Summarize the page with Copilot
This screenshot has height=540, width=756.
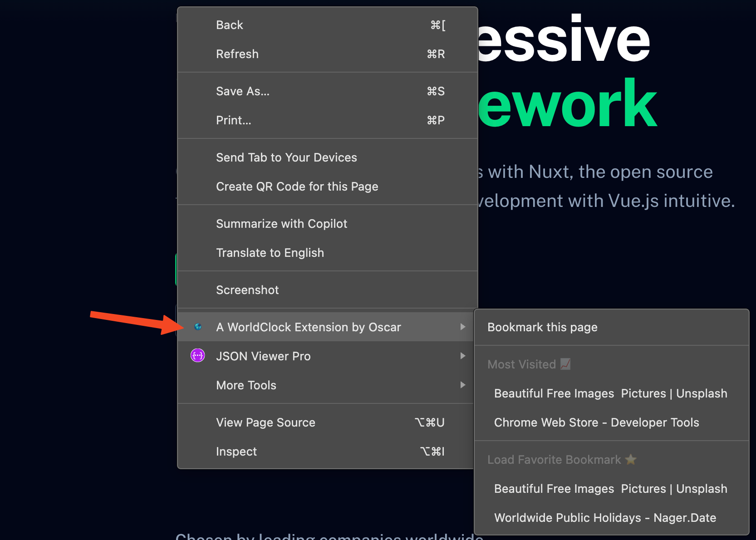click(x=281, y=223)
